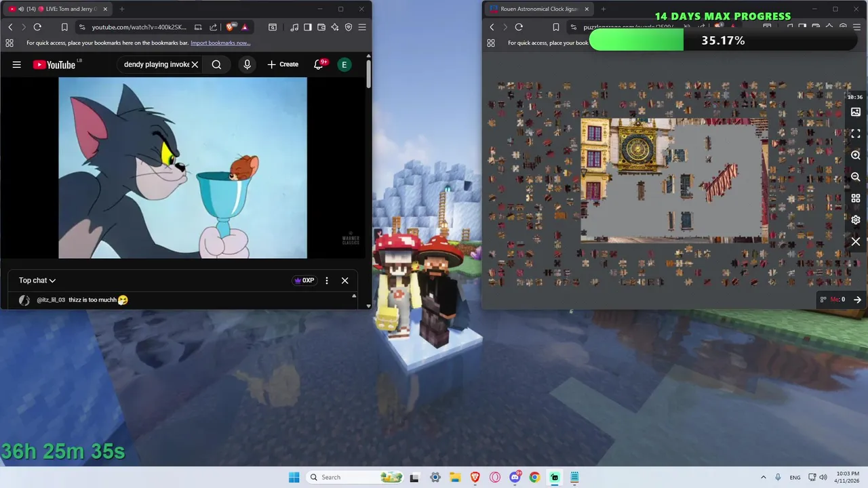Zoom in on the puzzle
The height and width of the screenshot is (488, 868).
(x=856, y=155)
